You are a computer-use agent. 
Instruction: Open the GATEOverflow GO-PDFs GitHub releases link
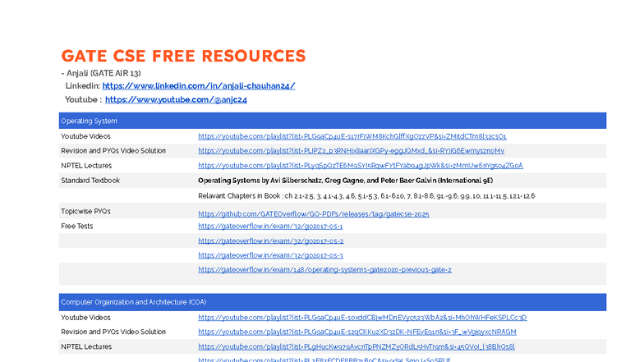pyautogui.click(x=314, y=213)
